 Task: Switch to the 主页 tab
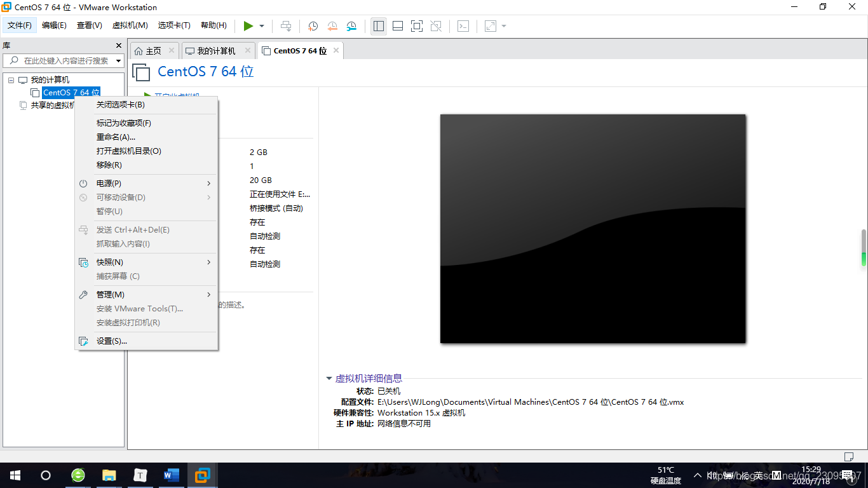(154, 51)
